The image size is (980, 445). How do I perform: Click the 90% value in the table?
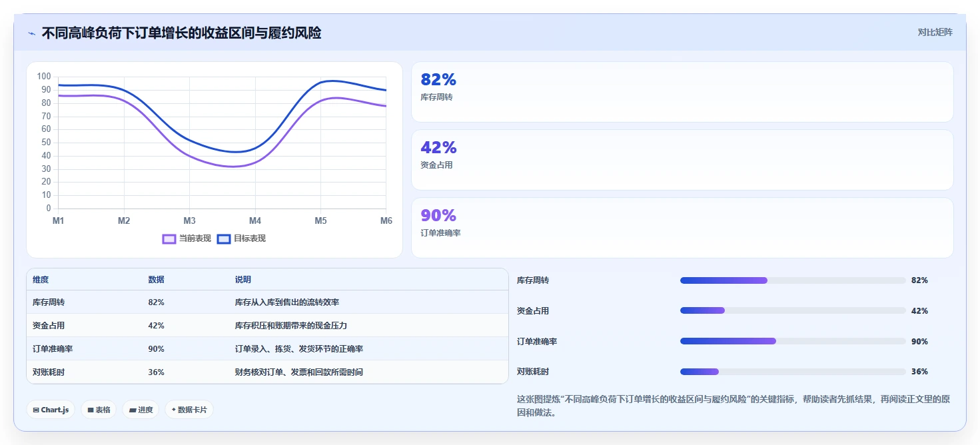click(x=156, y=349)
